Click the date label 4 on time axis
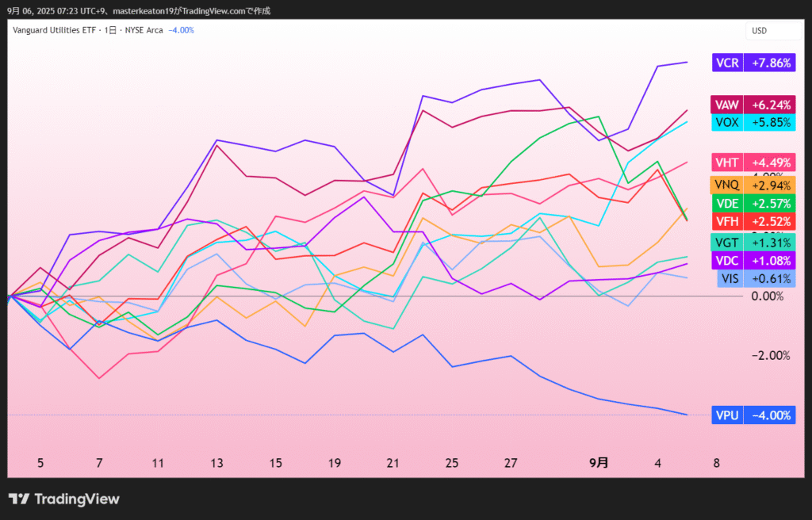 pos(657,463)
